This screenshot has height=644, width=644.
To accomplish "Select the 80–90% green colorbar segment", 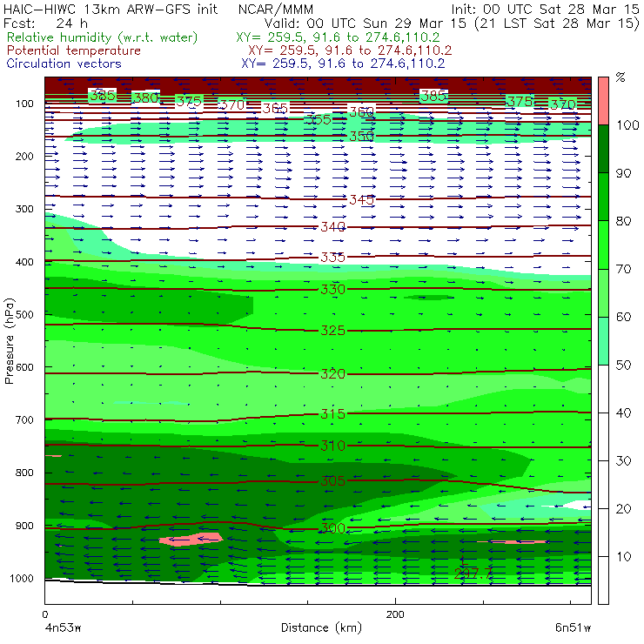I will coord(603,197).
